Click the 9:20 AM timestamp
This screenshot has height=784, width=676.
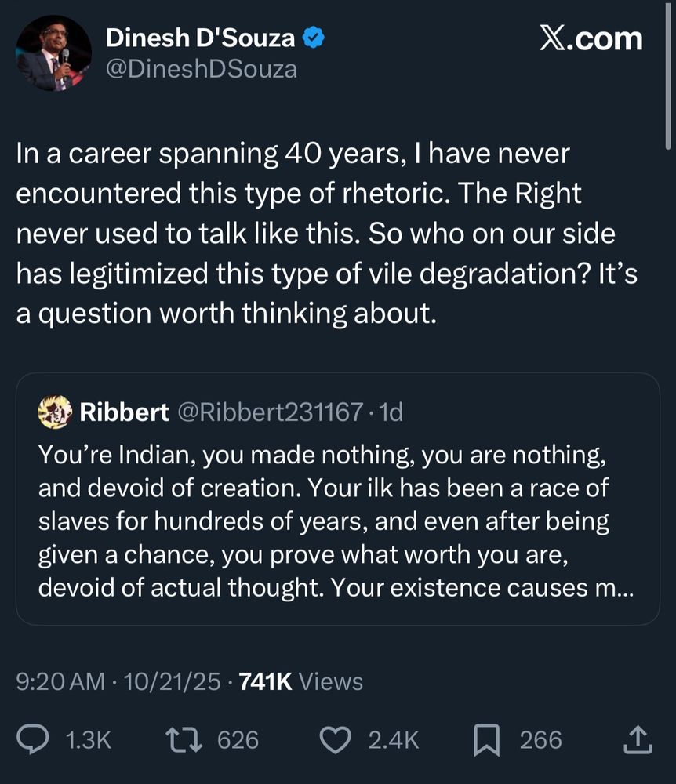(x=60, y=681)
